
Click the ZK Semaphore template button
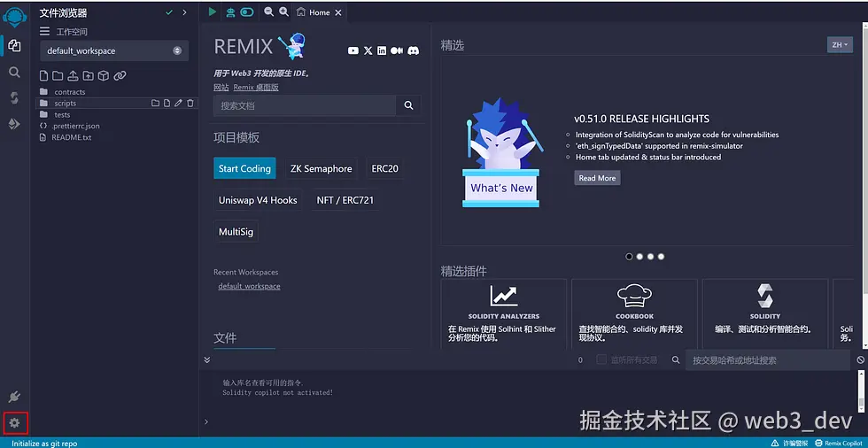click(321, 169)
